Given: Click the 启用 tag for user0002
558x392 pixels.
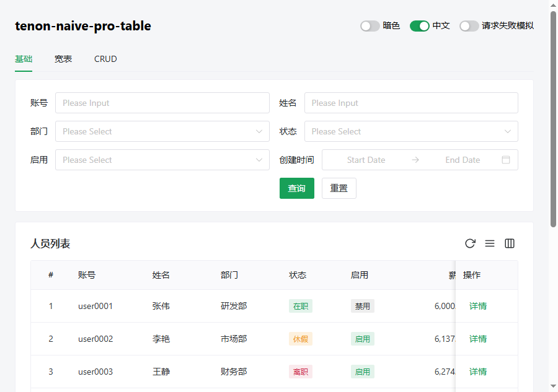Looking at the screenshot, I should click(x=362, y=339).
